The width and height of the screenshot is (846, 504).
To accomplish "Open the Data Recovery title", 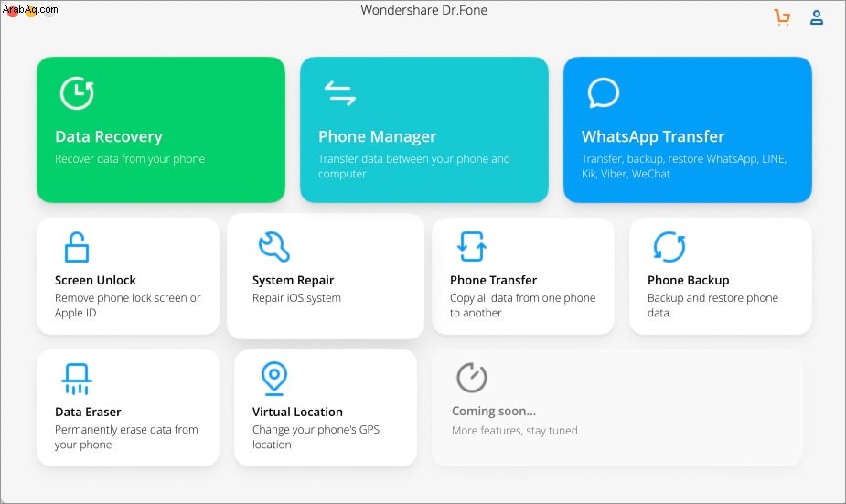I will coord(109,136).
